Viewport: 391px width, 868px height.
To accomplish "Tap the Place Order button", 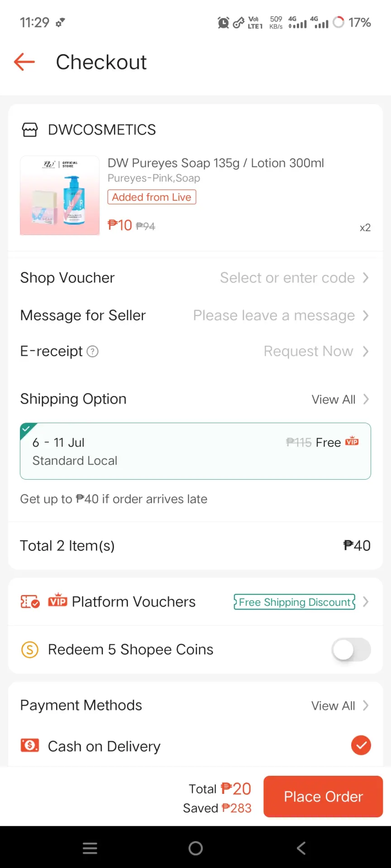I will point(323,797).
